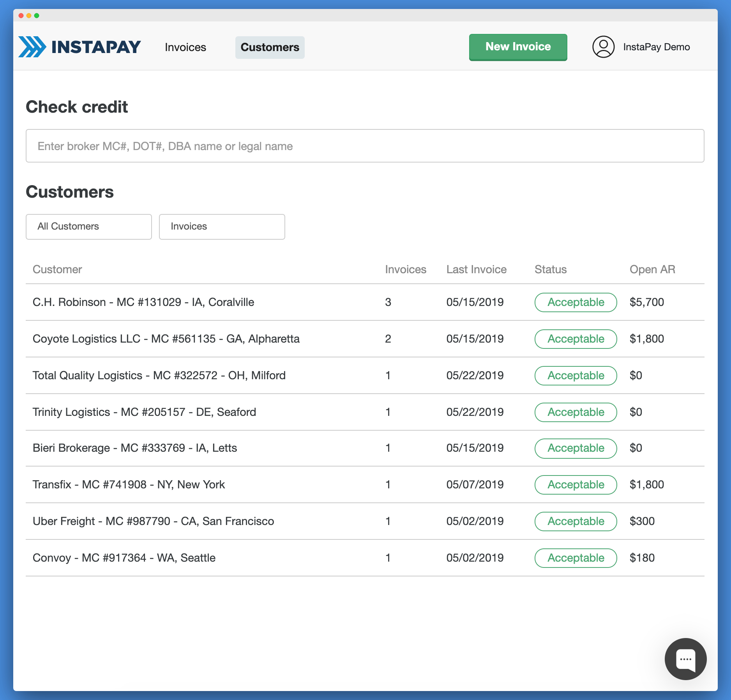Viewport: 731px width, 700px height.
Task: Click the green maximize window dot
Action: pos(37,16)
